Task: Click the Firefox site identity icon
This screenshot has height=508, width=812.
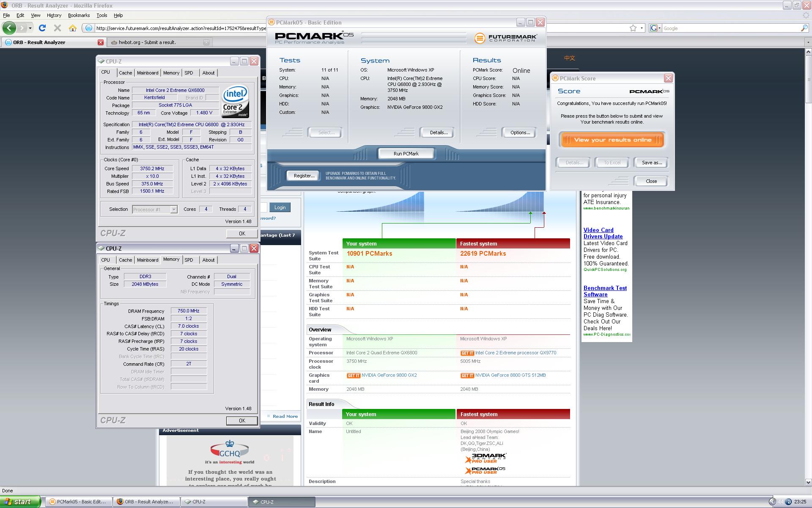Action: click(x=88, y=28)
